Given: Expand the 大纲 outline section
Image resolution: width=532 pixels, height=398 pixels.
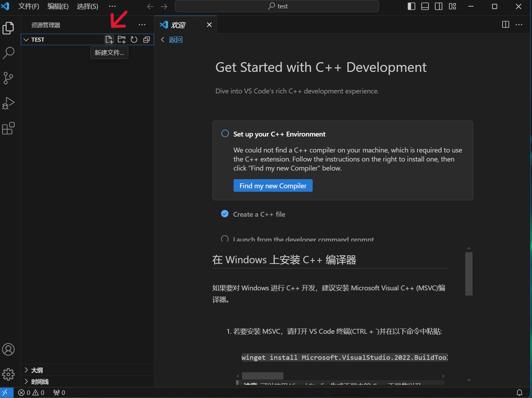Looking at the screenshot, I should click(x=87, y=370).
